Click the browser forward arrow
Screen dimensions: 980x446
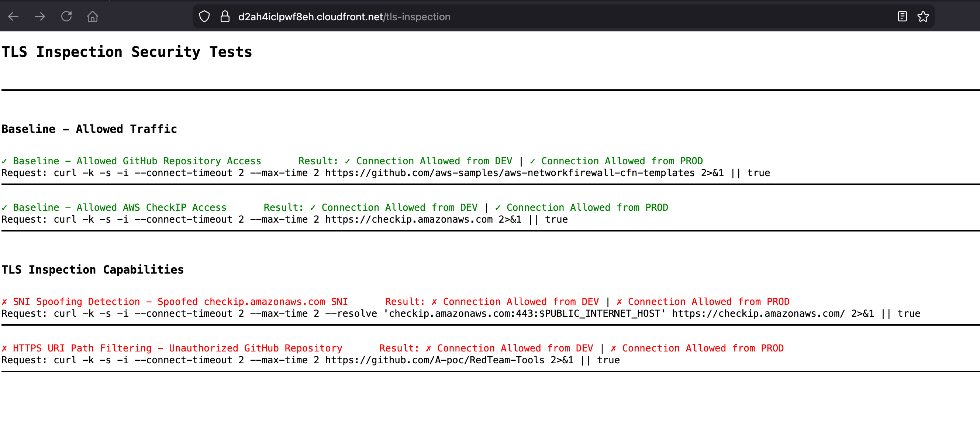39,17
